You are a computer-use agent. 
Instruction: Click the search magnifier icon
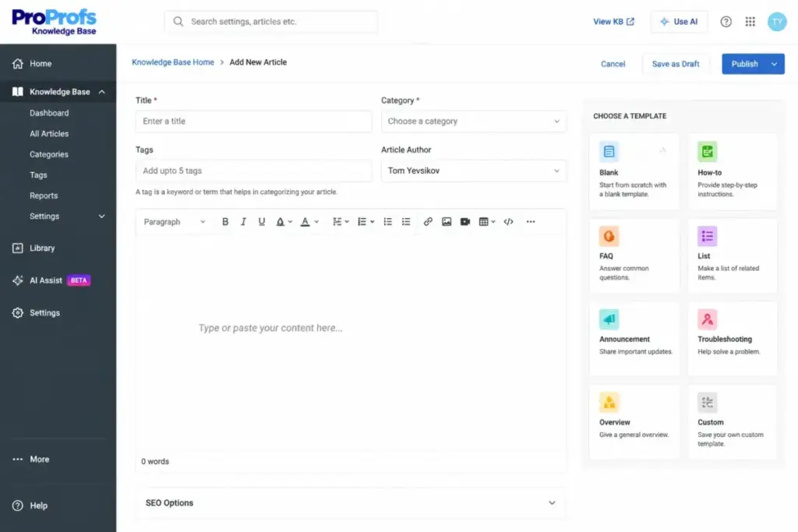[x=178, y=21]
